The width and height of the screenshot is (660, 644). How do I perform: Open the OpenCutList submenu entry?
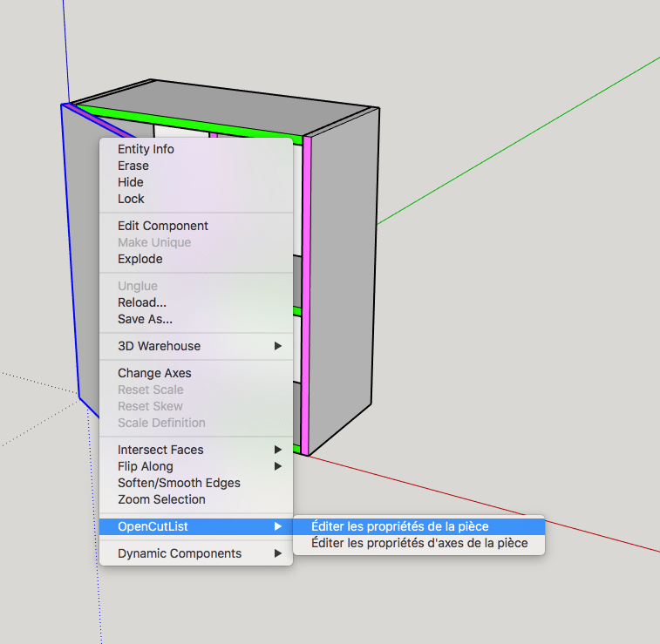[x=195, y=526]
